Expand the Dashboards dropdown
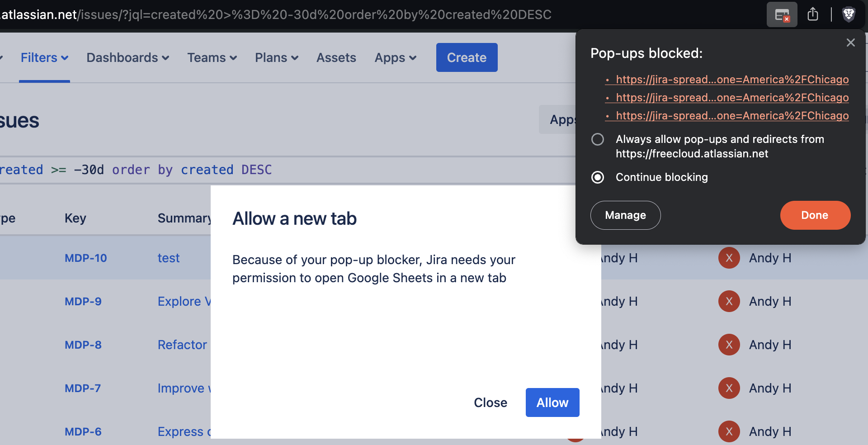 128,58
